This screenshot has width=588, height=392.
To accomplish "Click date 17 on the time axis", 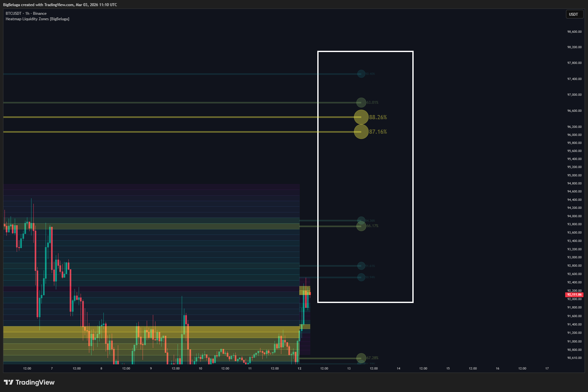I will tap(547, 369).
